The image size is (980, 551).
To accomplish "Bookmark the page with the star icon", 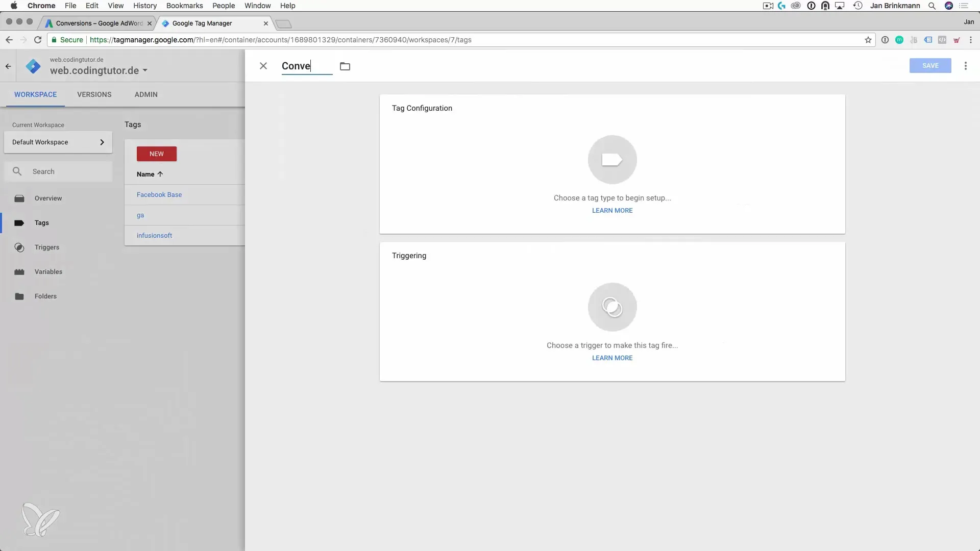I will [x=868, y=40].
